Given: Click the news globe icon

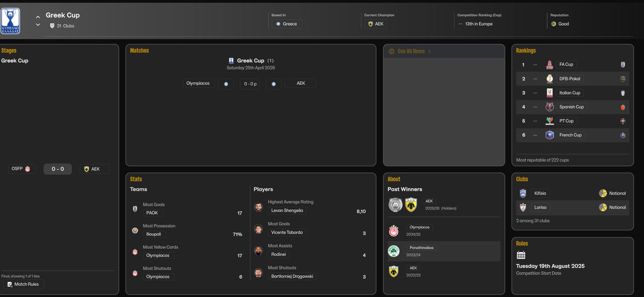Looking at the screenshot, I should click(391, 51).
